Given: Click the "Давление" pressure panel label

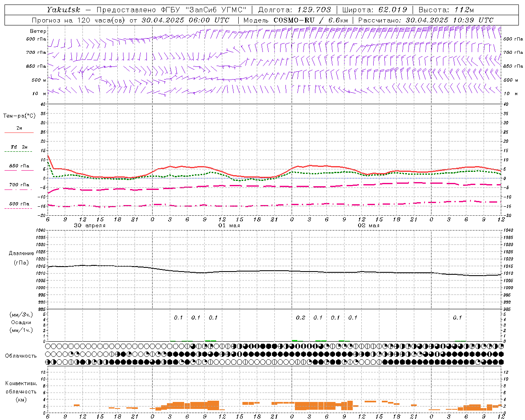Looking at the screenshot, I should (x=21, y=253).
